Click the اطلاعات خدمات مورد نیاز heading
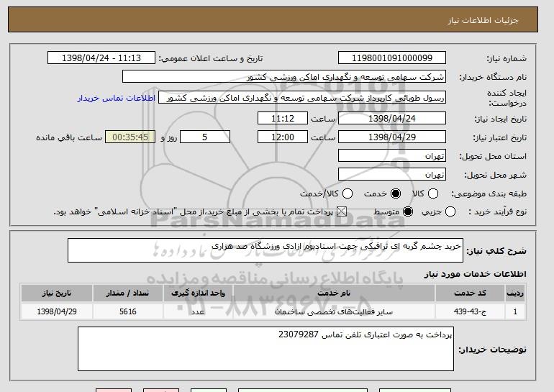The width and height of the screenshot is (554, 392). (x=475, y=274)
